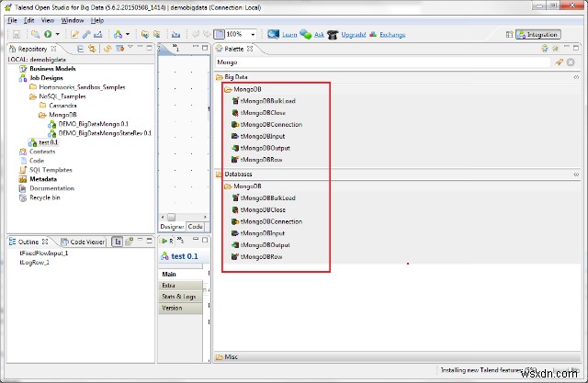The image size is (588, 383).
Task: Click the Code Viewer tab icon
Action: 64,242
